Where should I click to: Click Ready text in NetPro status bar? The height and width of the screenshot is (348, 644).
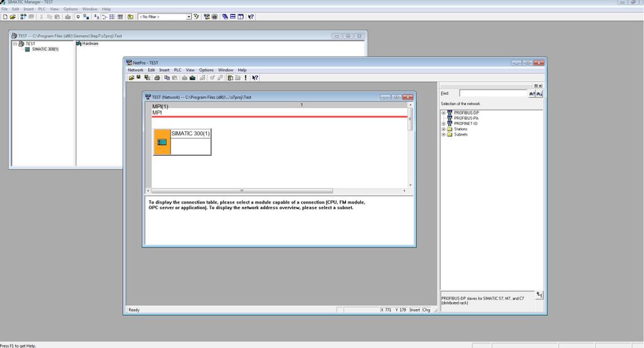[134, 310]
